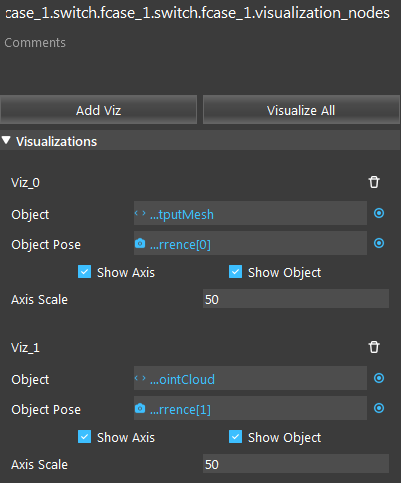401x483 pixels.
Task: Click the target icon beside Viz_0 Object field
Action: (379, 213)
